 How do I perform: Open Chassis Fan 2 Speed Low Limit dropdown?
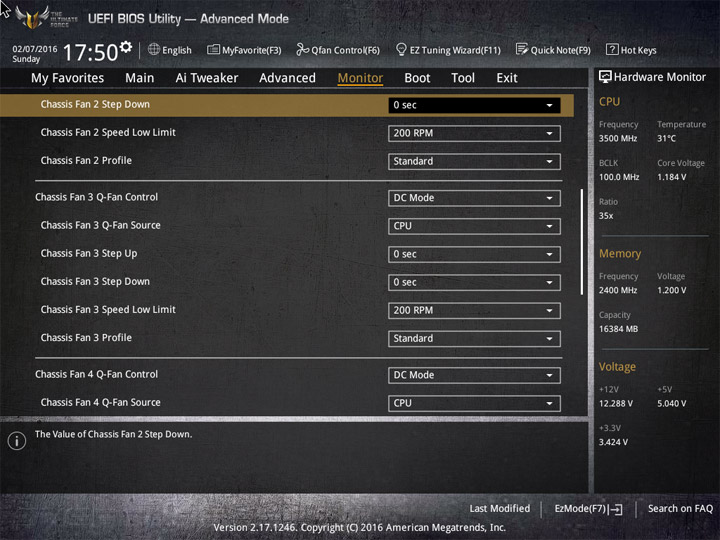474,133
